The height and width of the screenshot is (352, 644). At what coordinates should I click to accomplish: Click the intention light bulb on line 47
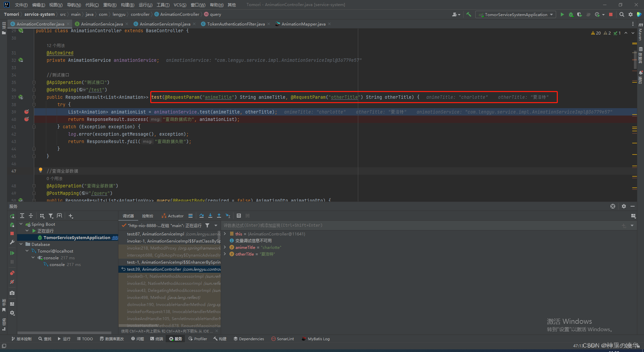(41, 170)
